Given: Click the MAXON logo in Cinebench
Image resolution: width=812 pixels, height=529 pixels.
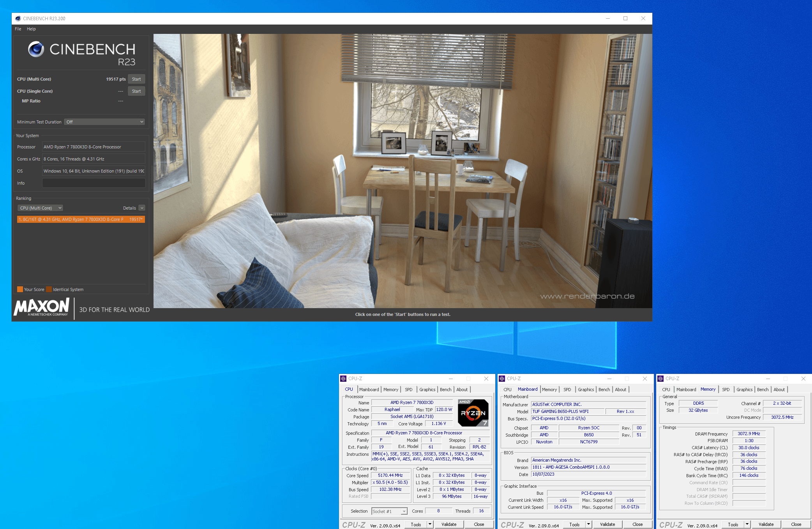Looking at the screenshot, I should tap(42, 307).
